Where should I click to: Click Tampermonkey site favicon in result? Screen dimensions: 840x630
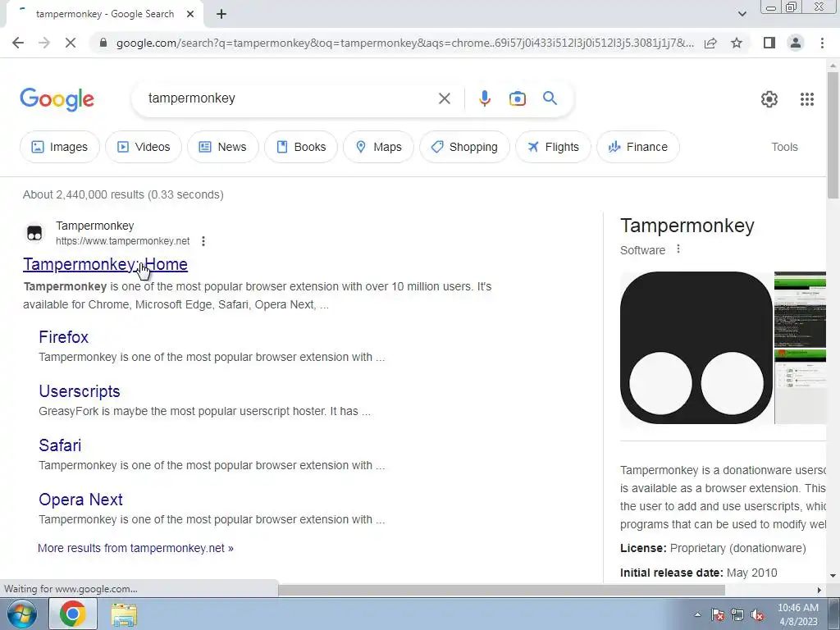[x=34, y=233]
